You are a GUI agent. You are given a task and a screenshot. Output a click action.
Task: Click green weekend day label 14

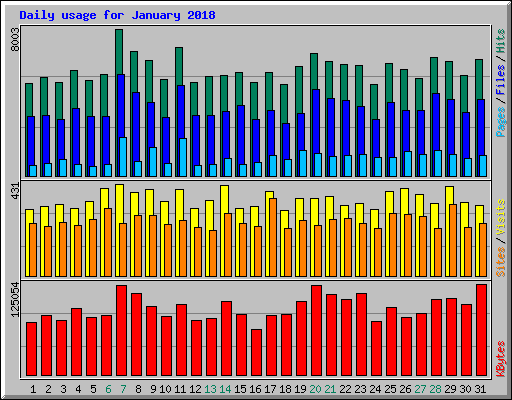[225, 389]
